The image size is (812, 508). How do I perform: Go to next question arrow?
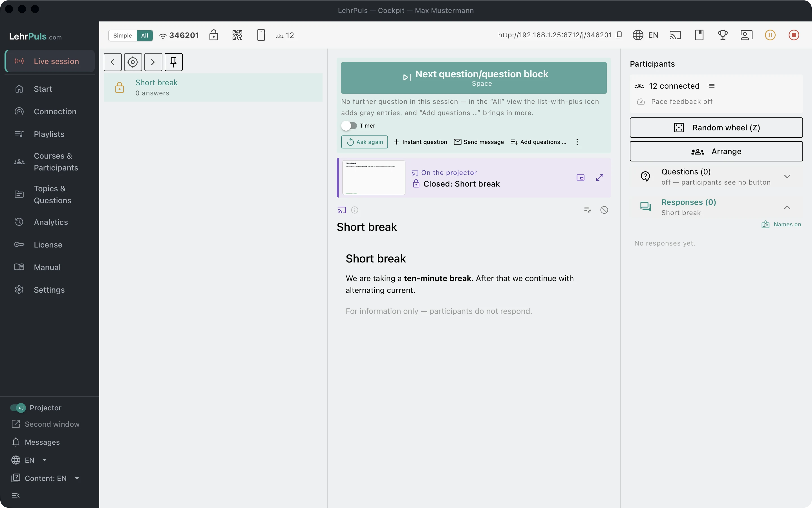click(x=153, y=62)
